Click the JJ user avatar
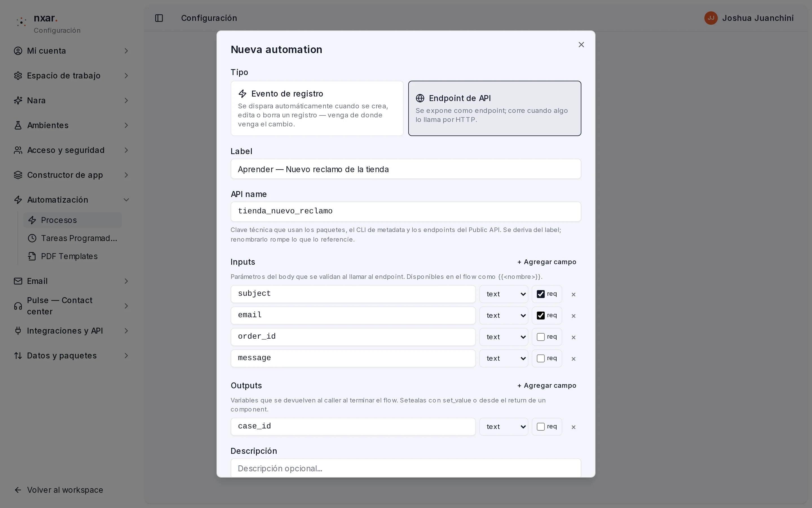Screen dimensions: 812x508 click(x=711, y=18)
